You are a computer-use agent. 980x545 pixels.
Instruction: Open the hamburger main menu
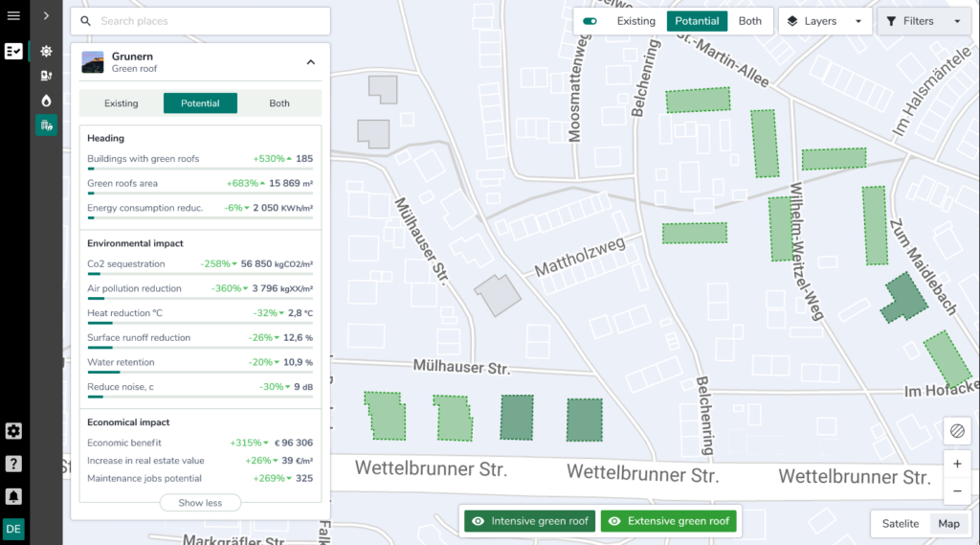(13, 16)
